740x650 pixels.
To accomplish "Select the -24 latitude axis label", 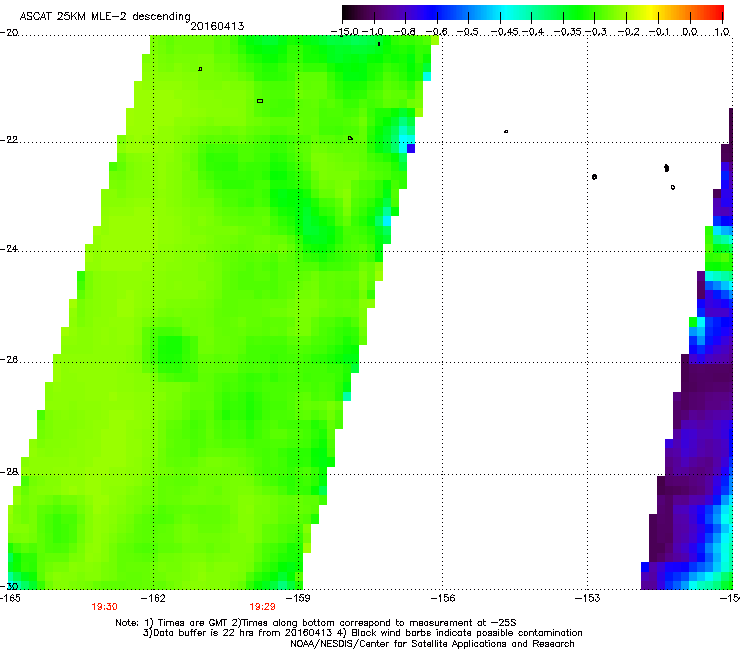I will point(9,248).
